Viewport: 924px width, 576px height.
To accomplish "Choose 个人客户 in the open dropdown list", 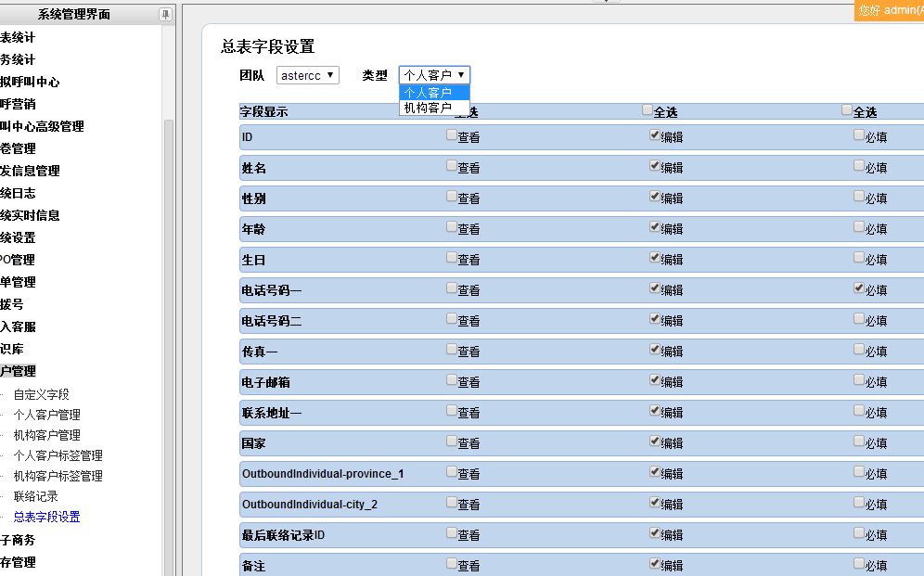I will click(x=428, y=93).
